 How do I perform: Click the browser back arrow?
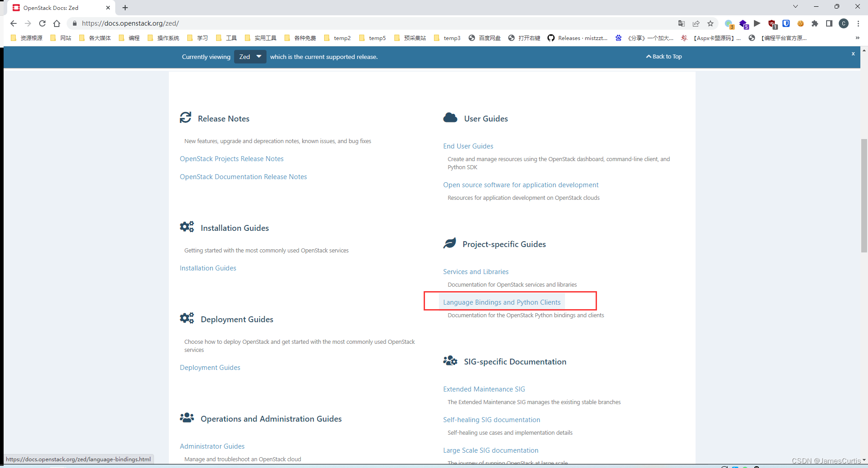[x=14, y=23]
